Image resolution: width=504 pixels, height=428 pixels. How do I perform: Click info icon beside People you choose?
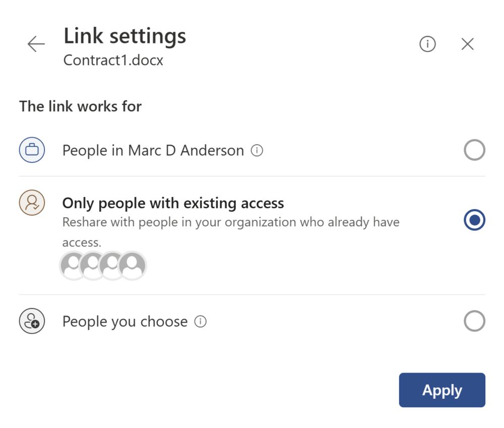click(x=200, y=321)
